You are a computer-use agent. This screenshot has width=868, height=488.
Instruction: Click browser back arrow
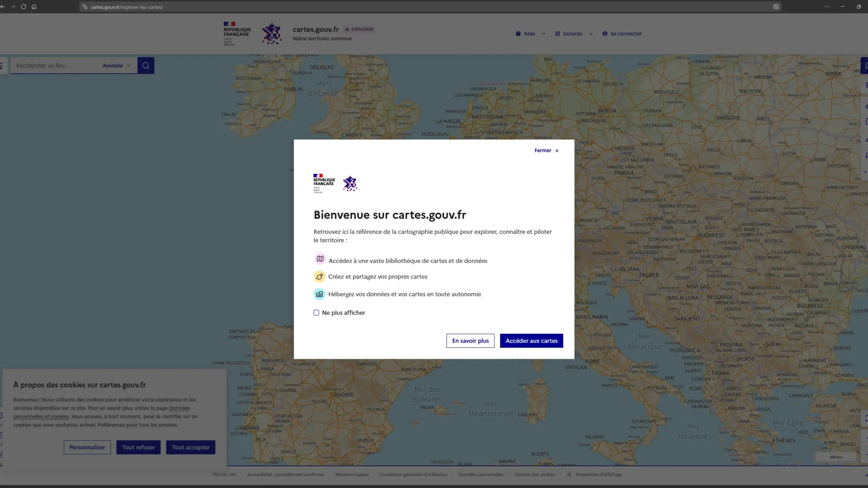pos(3,7)
